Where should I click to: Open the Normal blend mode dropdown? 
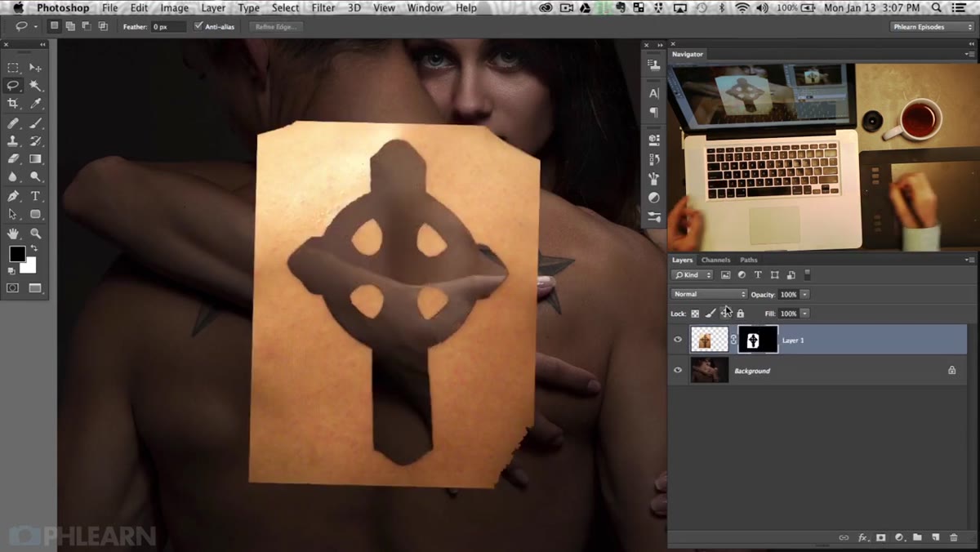point(709,294)
